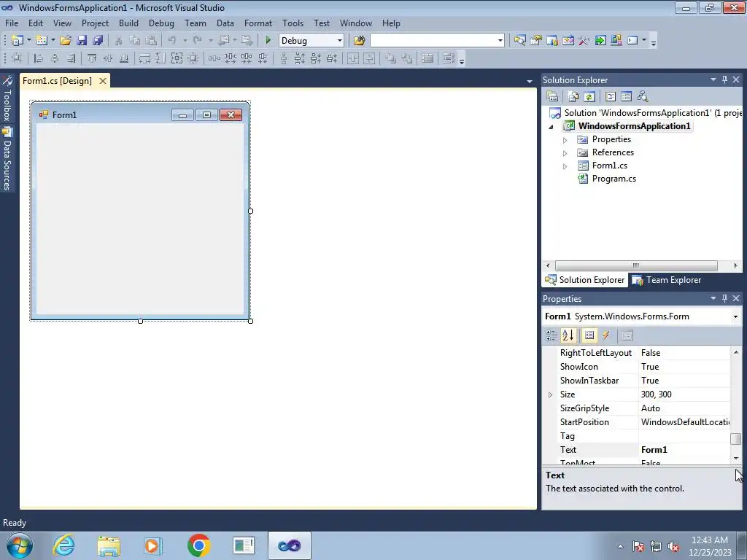Launch Google Chrome from the taskbar
The width and height of the screenshot is (747, 560).
tap(198, 545)
